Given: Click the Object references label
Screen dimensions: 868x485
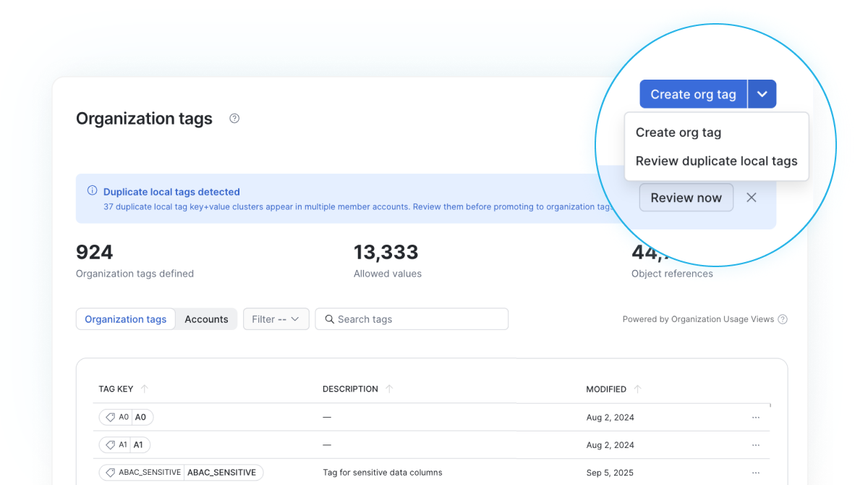Looking at the screenshot, I should click(672, 274).
